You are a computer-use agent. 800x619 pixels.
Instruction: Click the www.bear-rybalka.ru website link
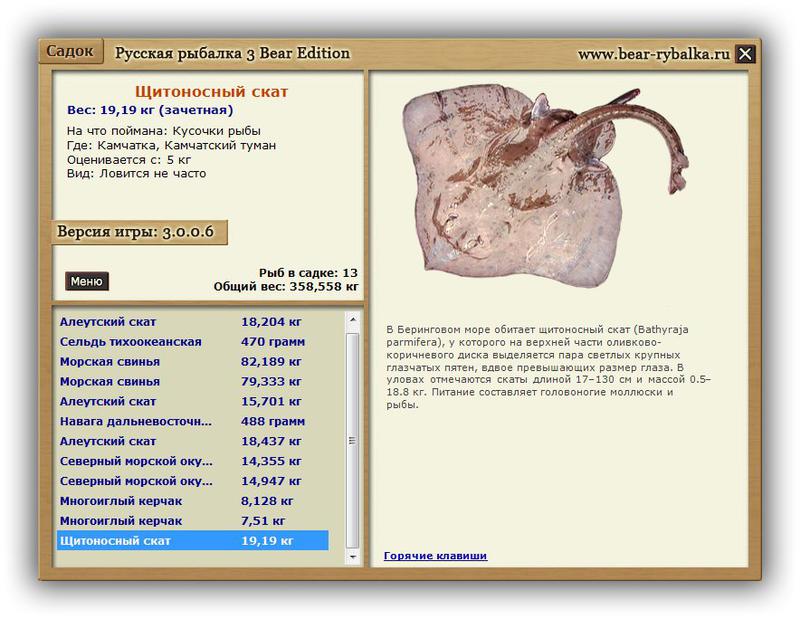654,54
